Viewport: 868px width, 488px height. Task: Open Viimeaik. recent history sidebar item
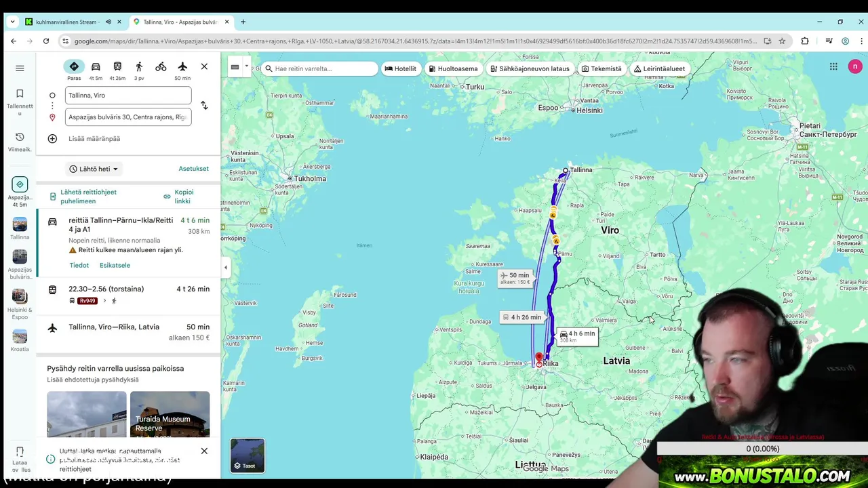[20, 142]
